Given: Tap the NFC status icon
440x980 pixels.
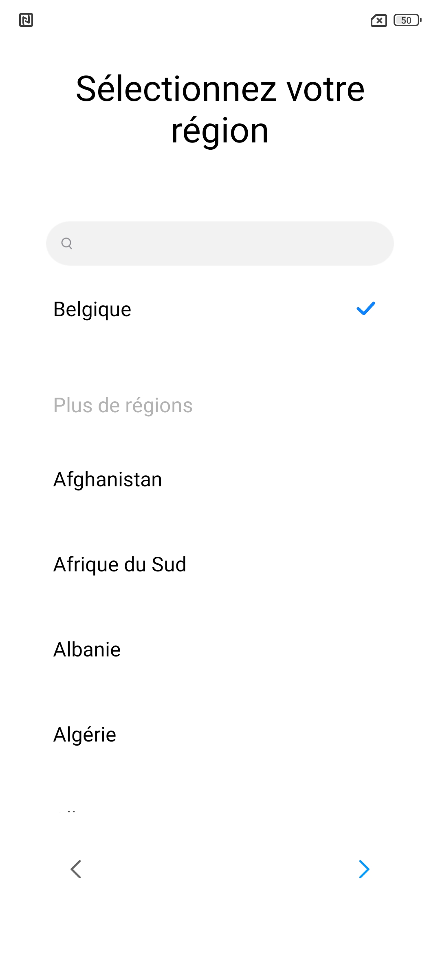Looking at the screenshot, I should point(26,20).
